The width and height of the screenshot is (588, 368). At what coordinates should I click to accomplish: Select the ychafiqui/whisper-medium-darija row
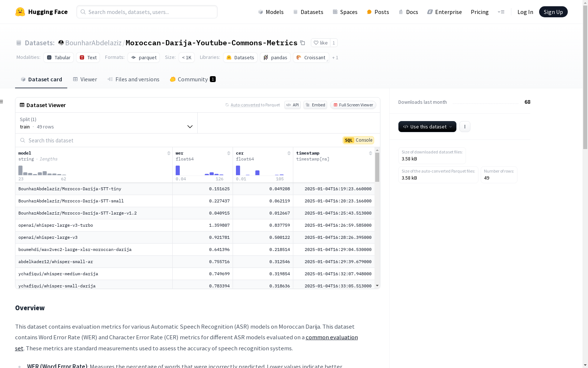[x=195, y=274]
